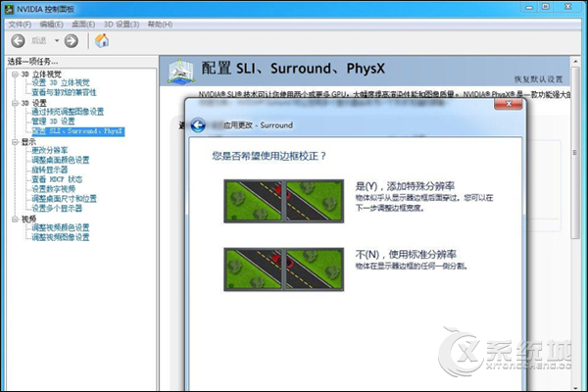Open 查看与游戏的兼容性
Viewport: 588px width, 392px height.
coord(64,92)
